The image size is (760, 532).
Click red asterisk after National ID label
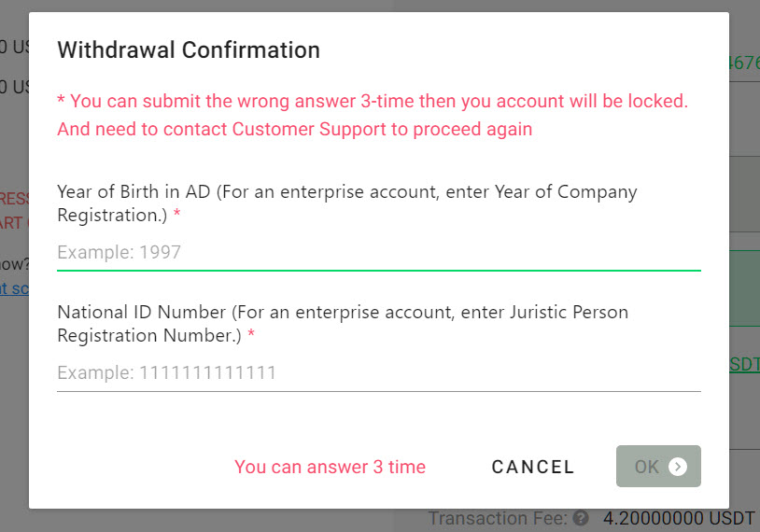click(x=251, y=332)
